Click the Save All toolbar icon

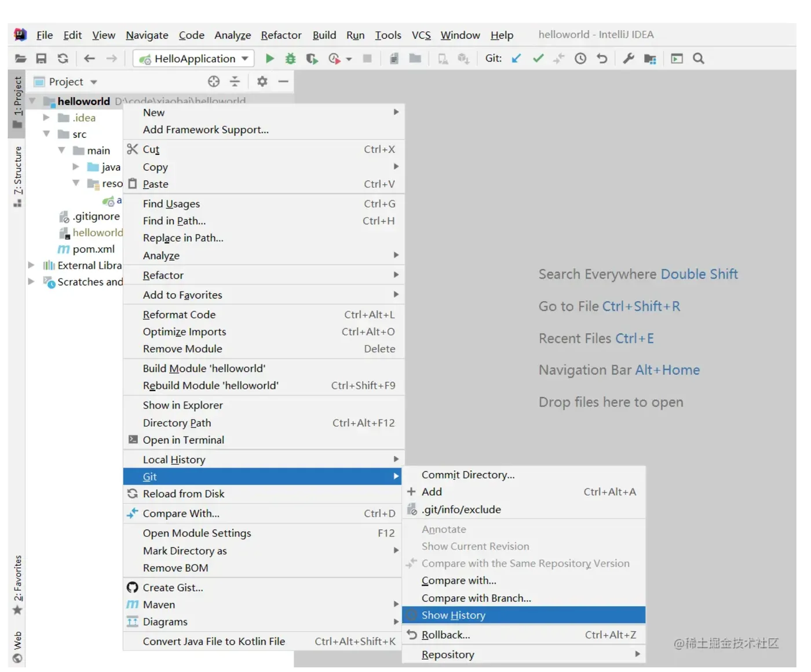coord(41,59)
